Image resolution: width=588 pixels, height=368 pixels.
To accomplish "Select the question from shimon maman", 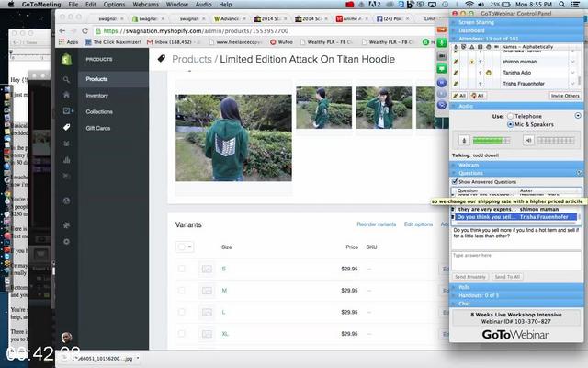I will tap(514, 209).
